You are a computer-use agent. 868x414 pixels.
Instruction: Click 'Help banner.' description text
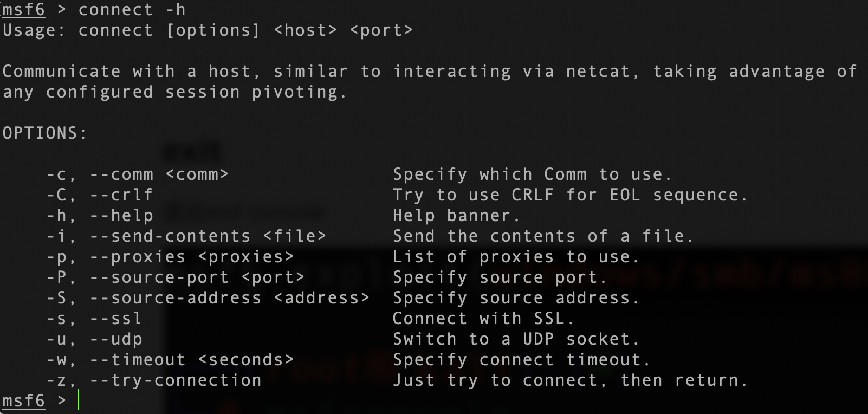[456, 216]
